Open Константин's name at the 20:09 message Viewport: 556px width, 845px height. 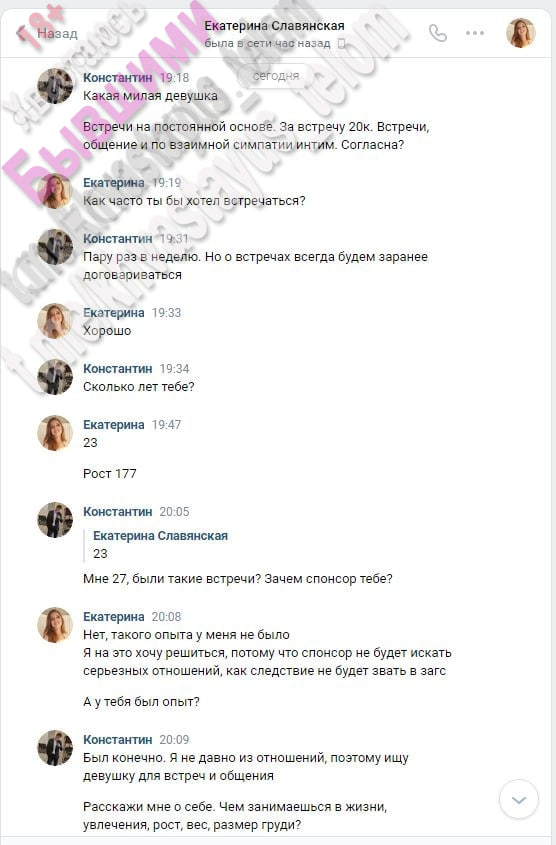pyautogui.click(x=117, y=739)
